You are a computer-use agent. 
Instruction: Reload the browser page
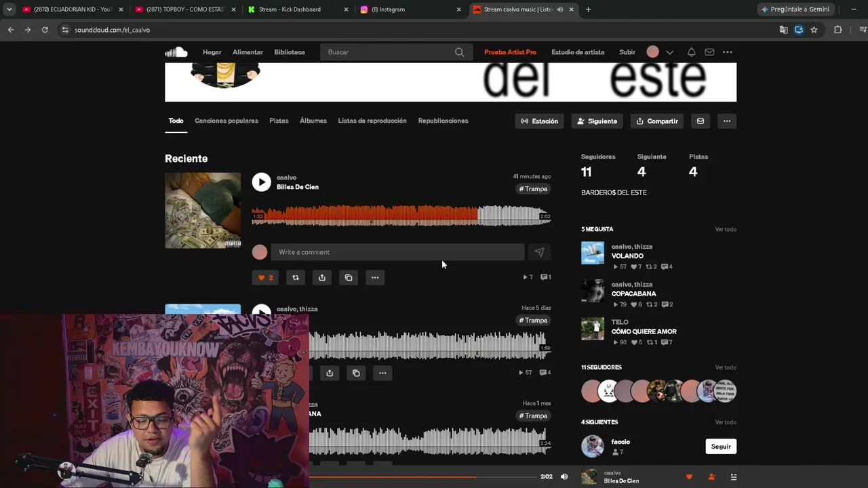pos(45,30)
